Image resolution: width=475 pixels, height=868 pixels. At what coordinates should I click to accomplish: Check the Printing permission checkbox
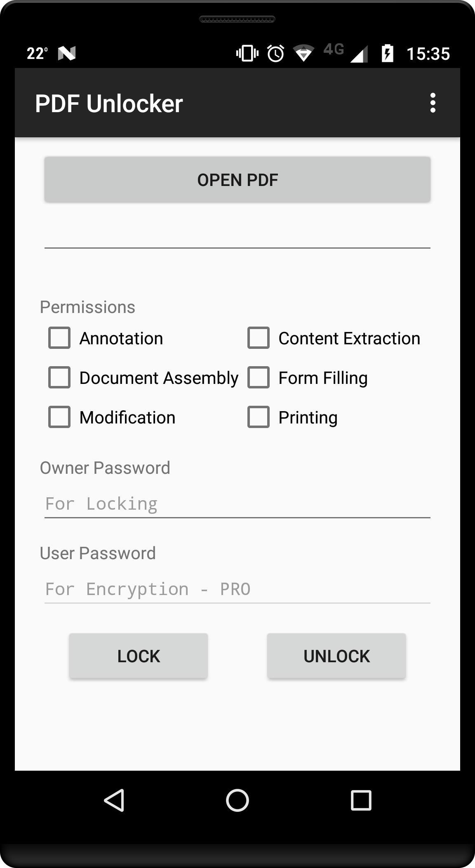coord(259,417)
